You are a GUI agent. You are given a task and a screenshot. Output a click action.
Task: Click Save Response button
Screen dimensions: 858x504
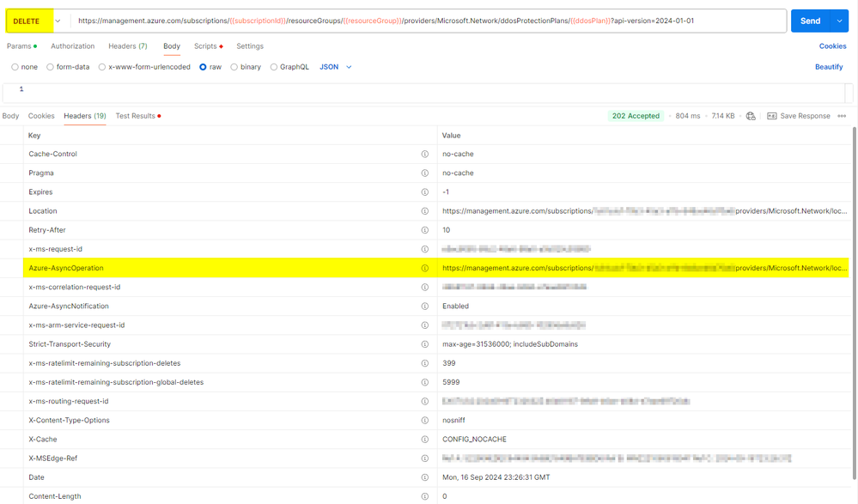799,116
